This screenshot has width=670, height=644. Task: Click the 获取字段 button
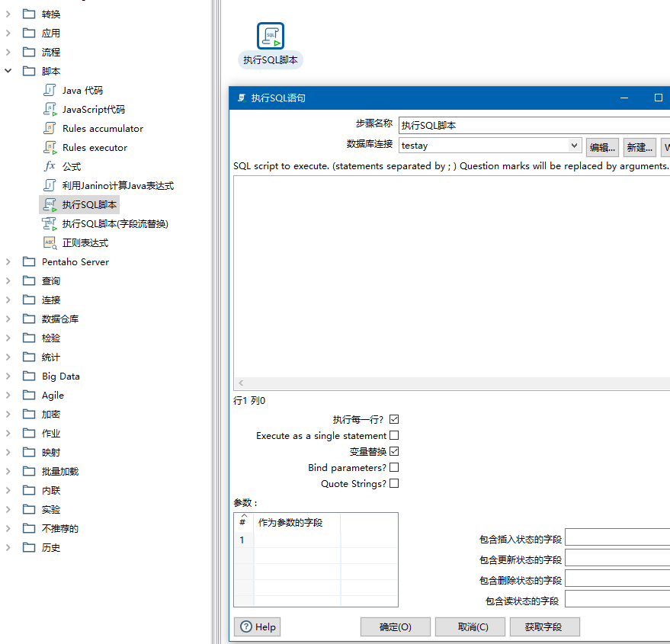(x=545, y=627)
